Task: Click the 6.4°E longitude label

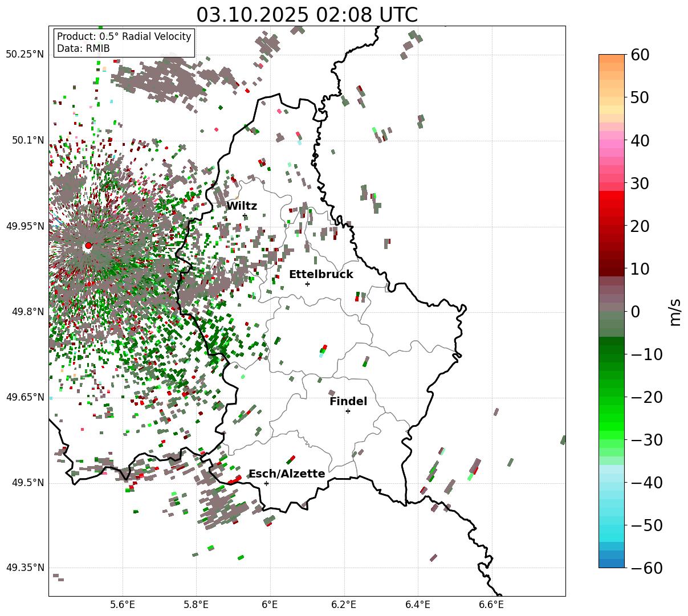Action: [x=418, y=605]
